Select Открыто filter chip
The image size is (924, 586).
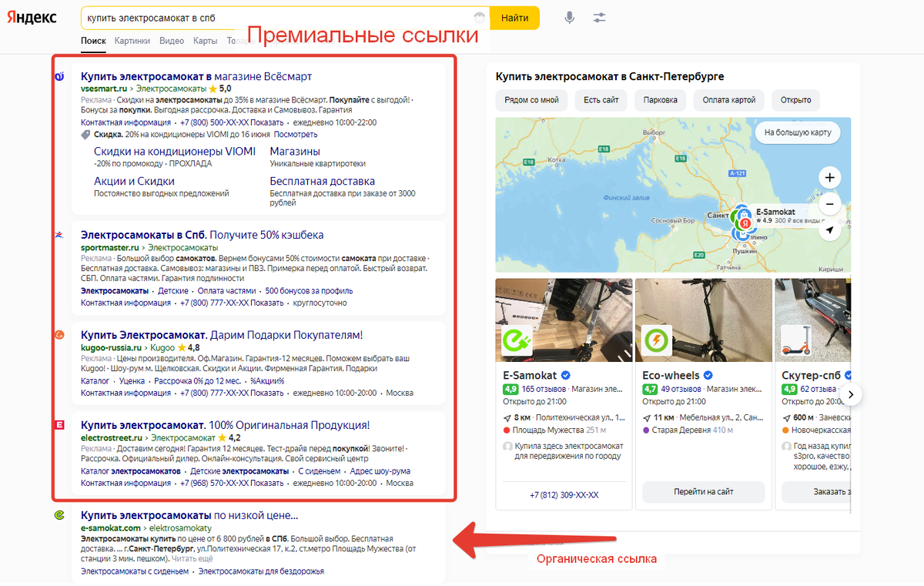tap(796, 100)
